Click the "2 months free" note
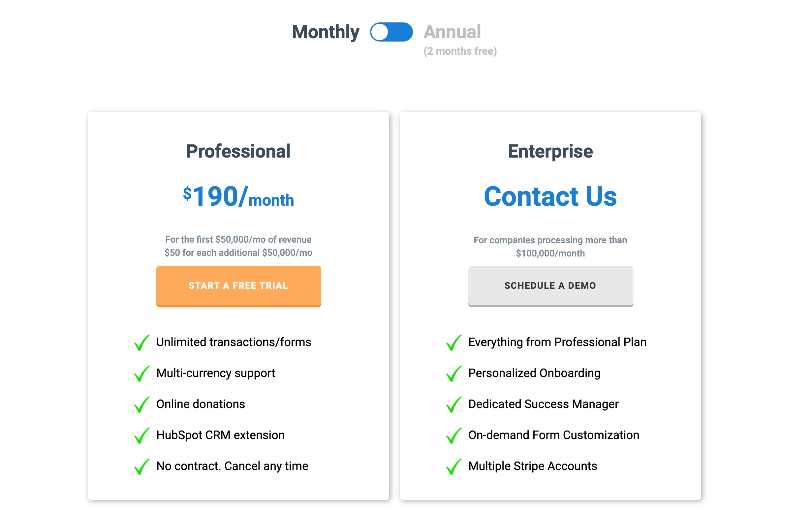This screenshot has width=812, height=509. click(460, 51)
